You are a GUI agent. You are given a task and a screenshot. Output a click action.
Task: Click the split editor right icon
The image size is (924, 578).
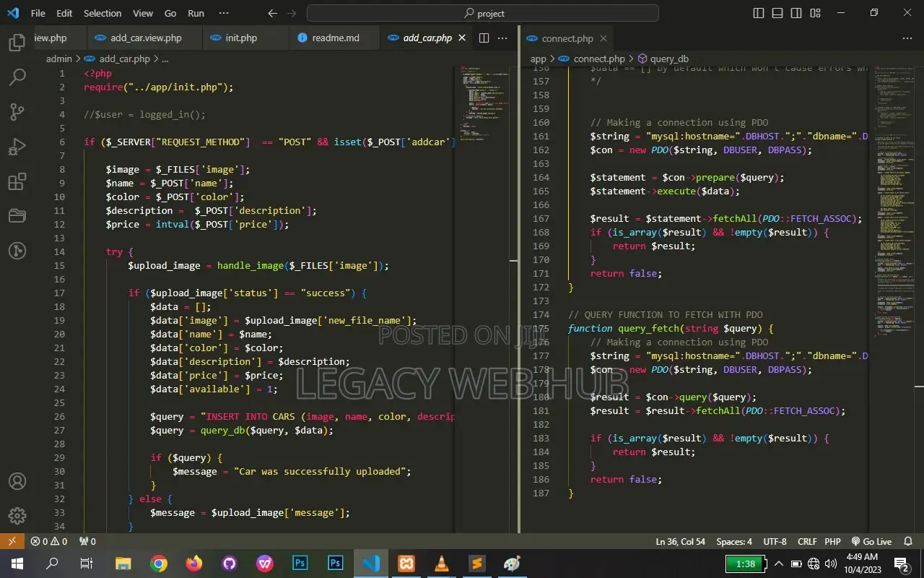click(x=484, y=38)
